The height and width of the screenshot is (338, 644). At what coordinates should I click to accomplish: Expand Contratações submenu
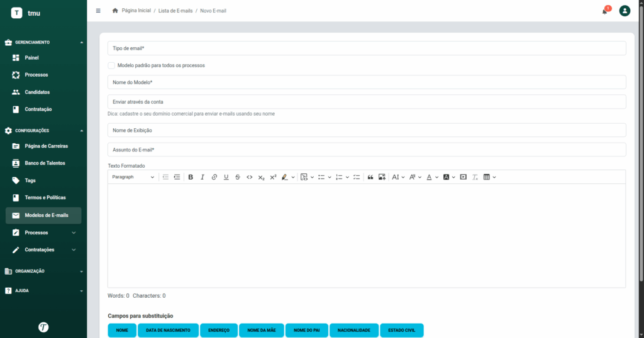(74, 250)
